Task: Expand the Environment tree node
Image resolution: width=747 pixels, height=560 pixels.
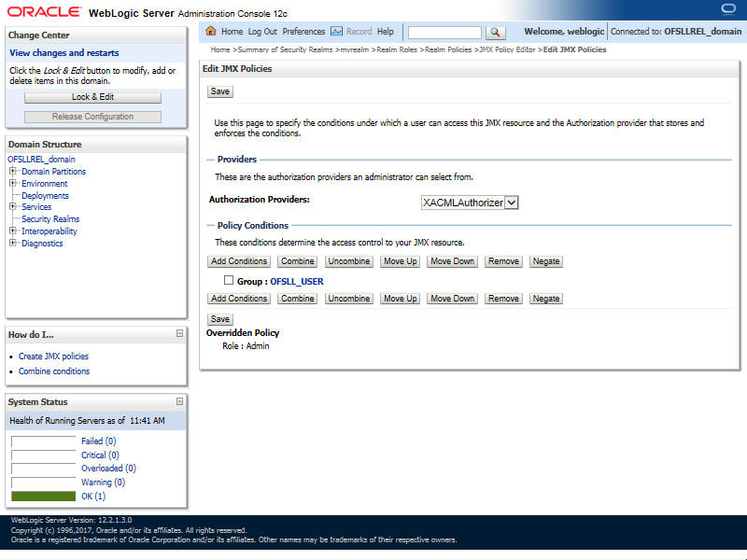Action: (x=13, y=182)
